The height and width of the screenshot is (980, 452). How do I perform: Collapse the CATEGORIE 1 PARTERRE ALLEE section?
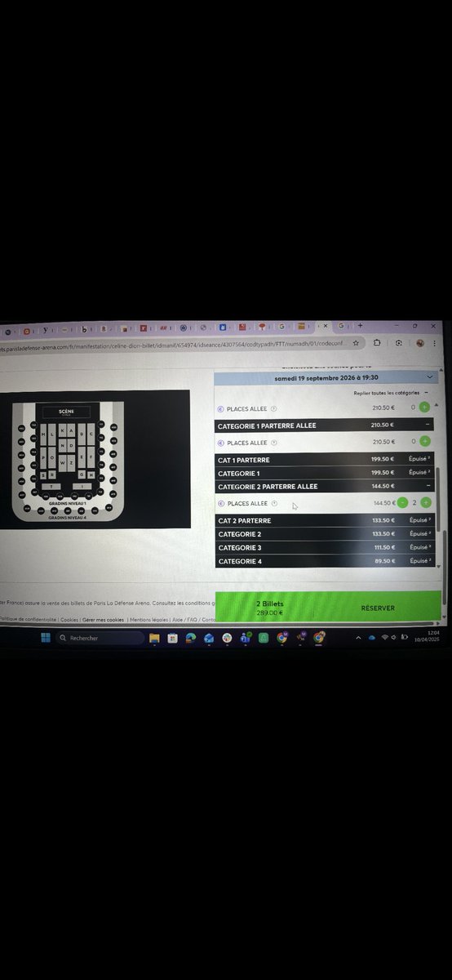[427, 425]
